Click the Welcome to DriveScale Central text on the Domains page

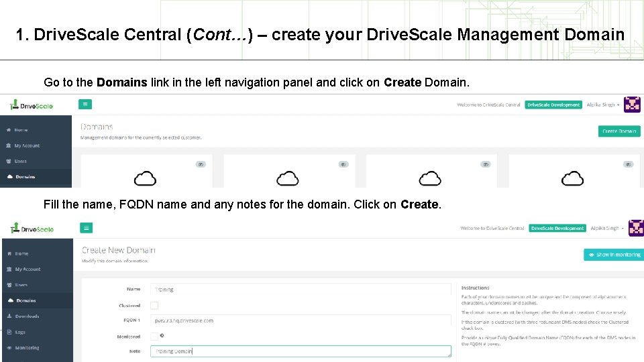(488, 105)
